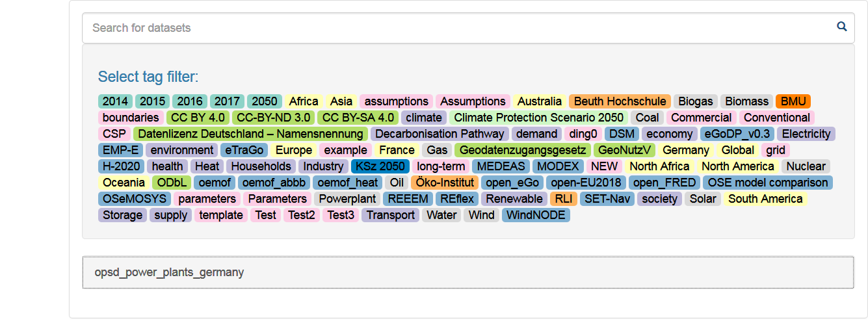Select Datenlizenz Deutschland – Namensnennung tag
The width and height of the screenshot is (868, 332).
(251, 134)
